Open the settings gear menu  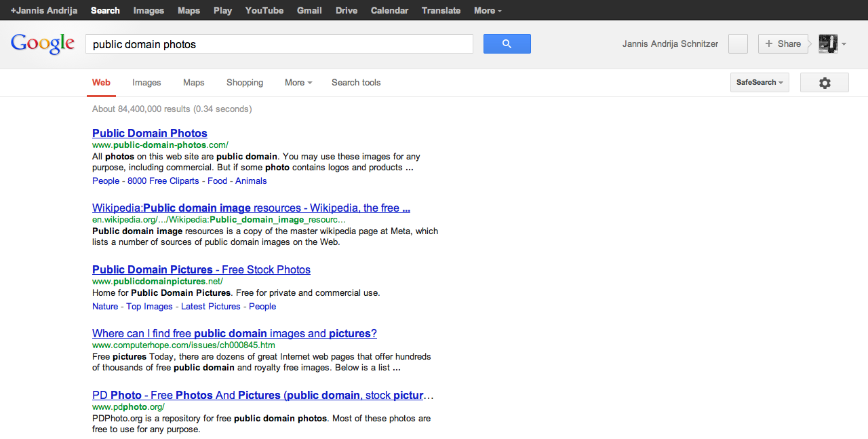pos(825,83)
